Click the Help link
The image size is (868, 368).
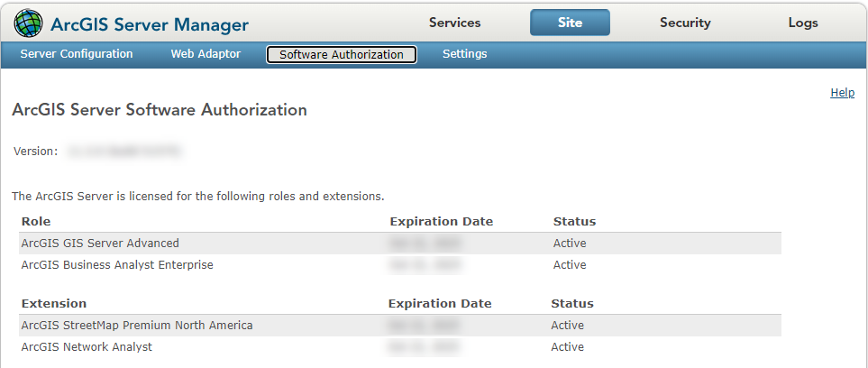(842, 93)
